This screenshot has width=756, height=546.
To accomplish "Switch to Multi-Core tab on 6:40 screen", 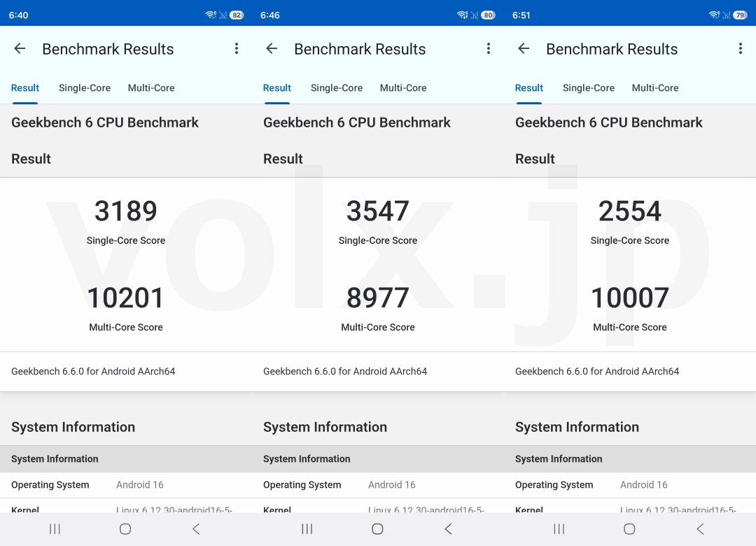I will coord(151,88).
